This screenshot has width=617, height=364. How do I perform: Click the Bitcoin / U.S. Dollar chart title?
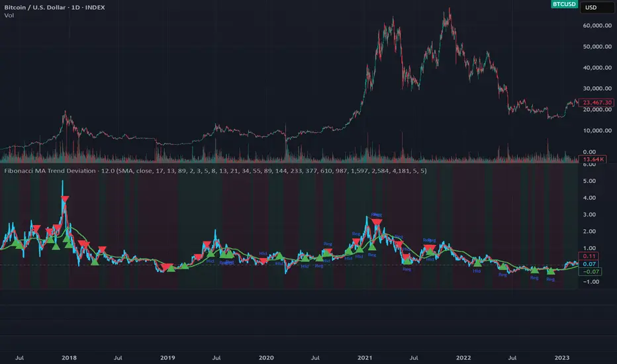(x=54, y=7)
